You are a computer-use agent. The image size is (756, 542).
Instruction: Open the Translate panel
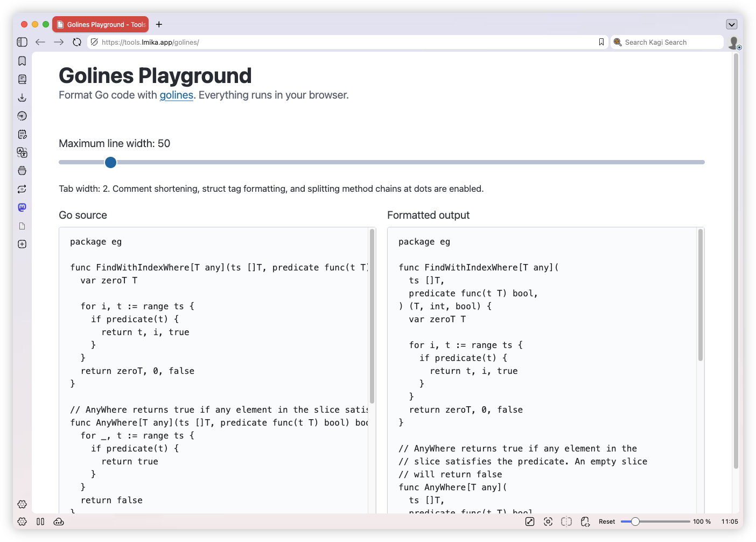coord(22,152)
